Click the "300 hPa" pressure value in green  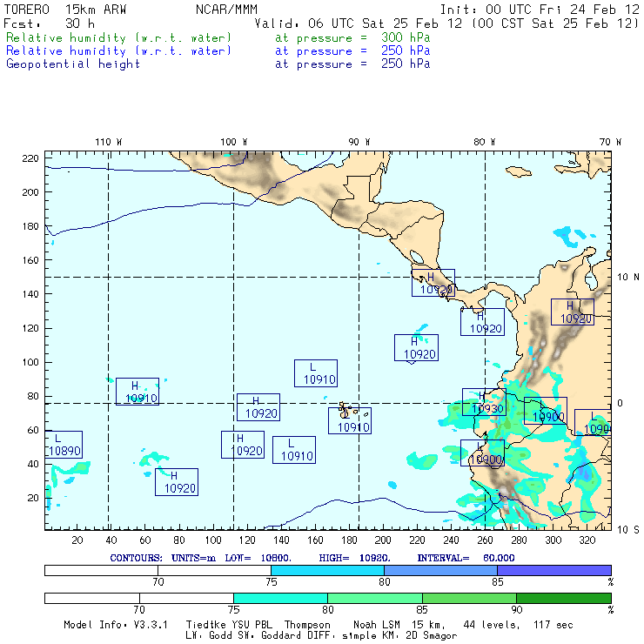click(406, 37)
